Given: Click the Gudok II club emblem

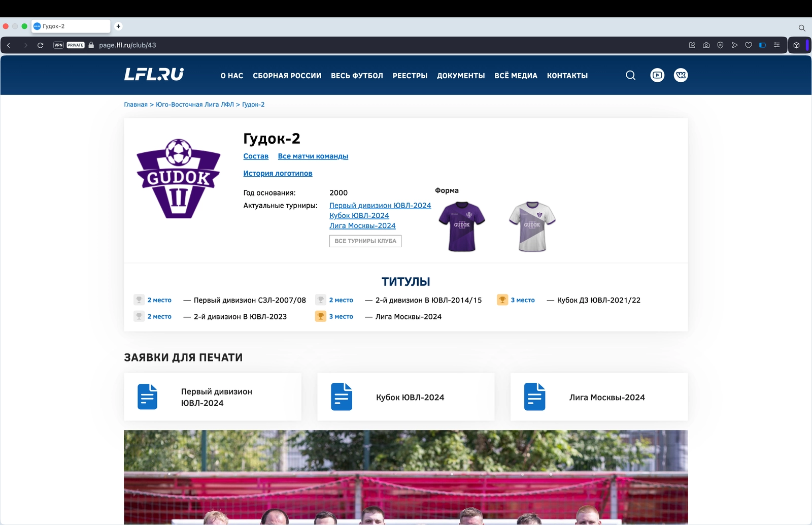Looking at the screenshot, I should 178,179.
